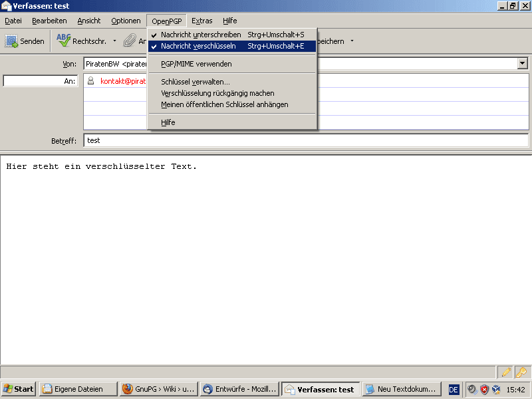Open the Rechtschr. dropdown arrow
Screen dimensions: 532x399
(114, 41)
